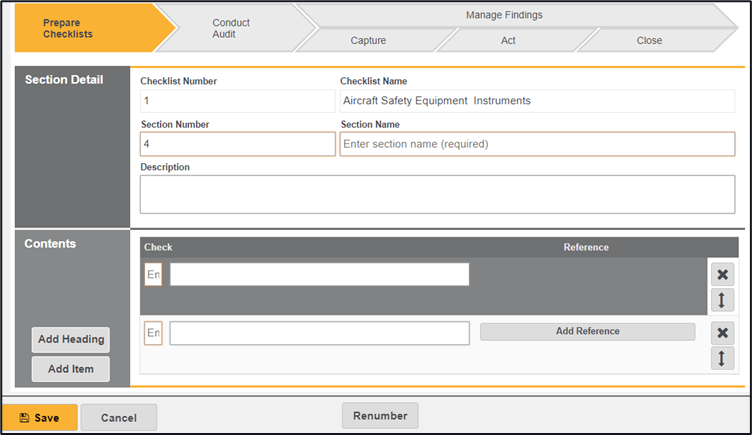Screen dimensions: 752x435
Task: Click the Renumber button
Action: tap(380, 416)
